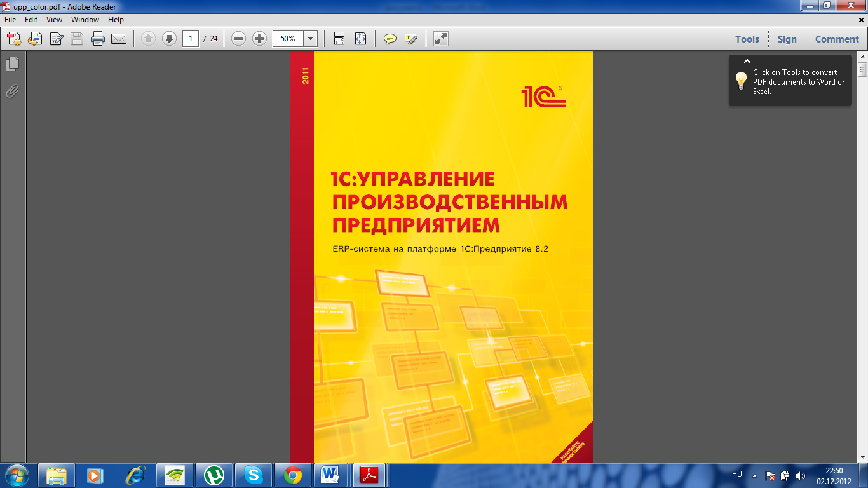Click the Create PDF online icon

(14, 39)
